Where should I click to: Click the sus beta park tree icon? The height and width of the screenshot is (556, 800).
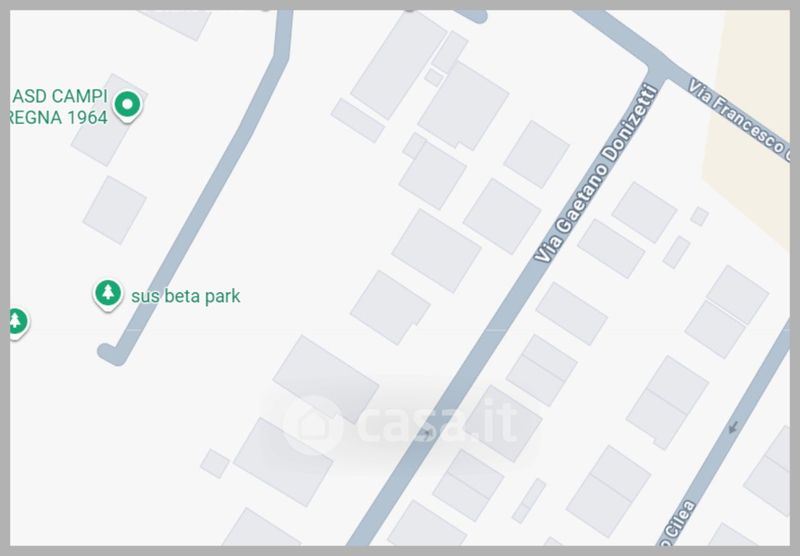[x=108, y=295]
